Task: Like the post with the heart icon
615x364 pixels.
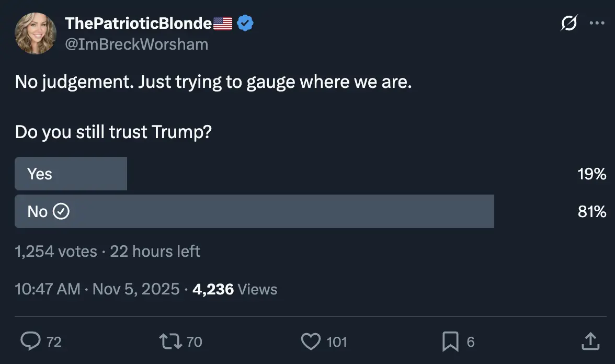Action: tap(311, 342)
